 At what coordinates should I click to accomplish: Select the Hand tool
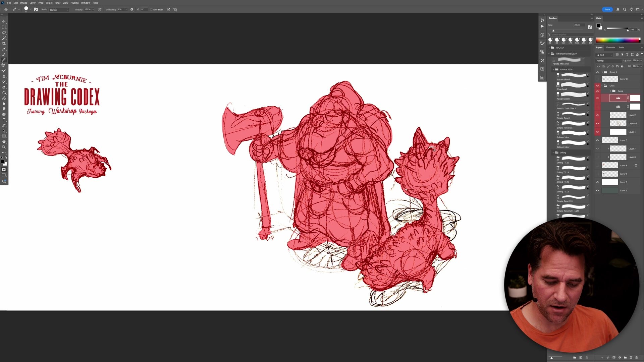pos(4,142)
